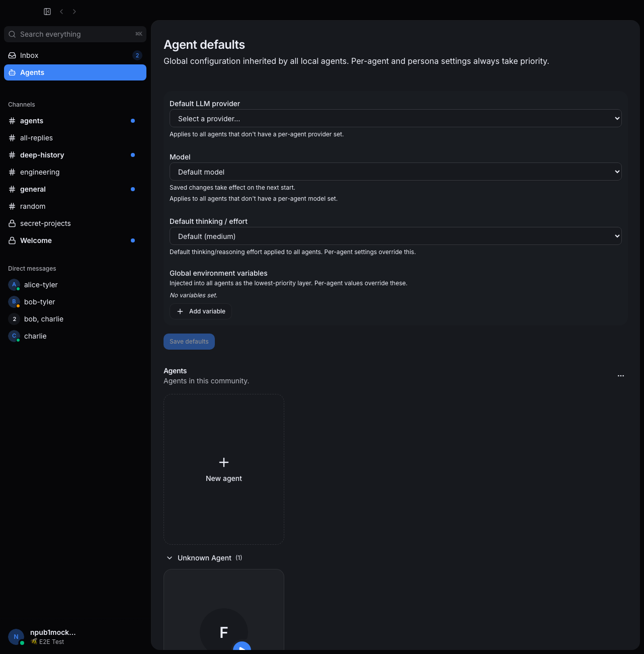Click unread dot on deep-history
Image resolution: width=644 pixels, height=654 pixels.
tap(133, 155)
